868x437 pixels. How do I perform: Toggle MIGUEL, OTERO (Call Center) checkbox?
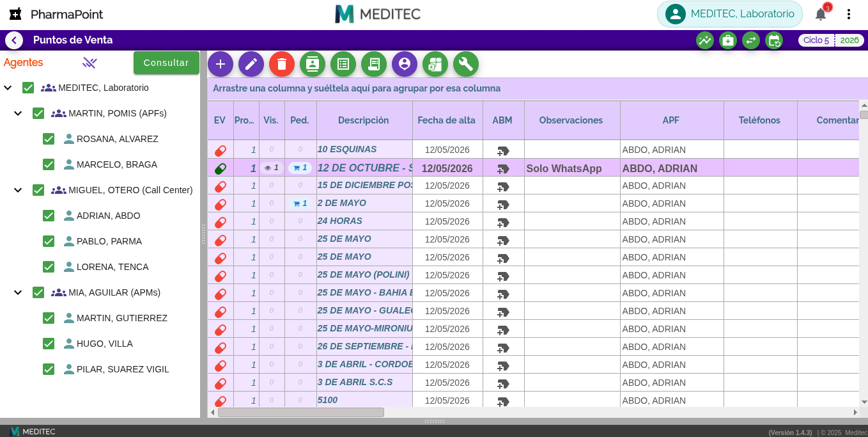[38, 190]
